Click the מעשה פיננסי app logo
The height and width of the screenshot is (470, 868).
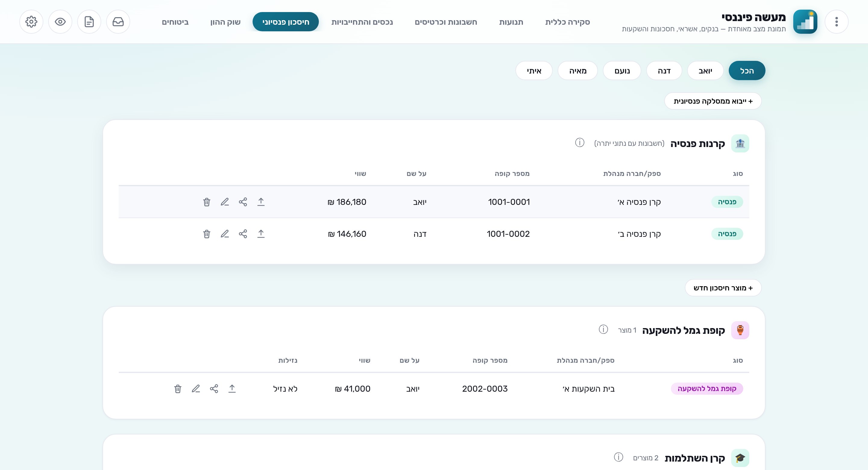(805, 22)
